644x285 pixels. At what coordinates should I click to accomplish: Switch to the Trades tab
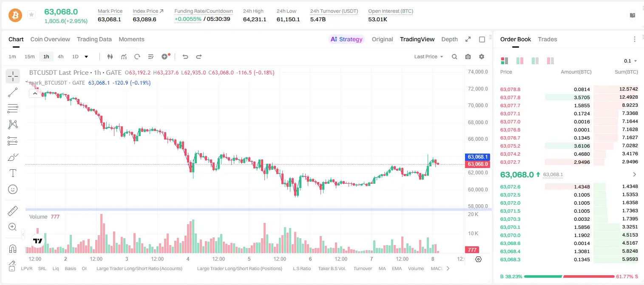pos(548,39)
